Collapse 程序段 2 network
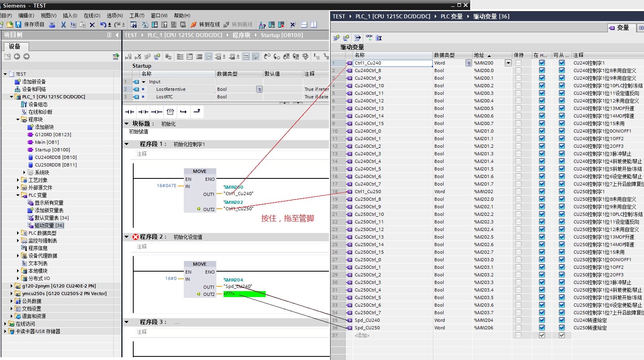The height and width of the screenshot is (360, 644). [126, 237]
